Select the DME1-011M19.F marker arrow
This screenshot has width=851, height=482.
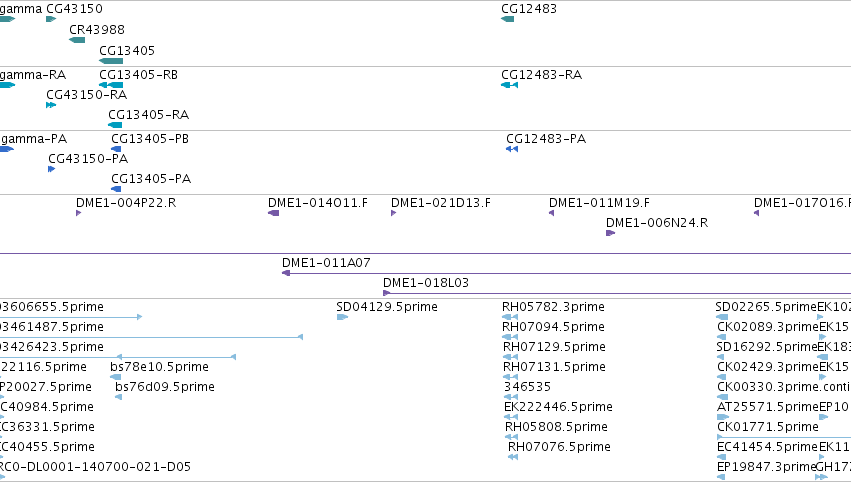(551, 213)
